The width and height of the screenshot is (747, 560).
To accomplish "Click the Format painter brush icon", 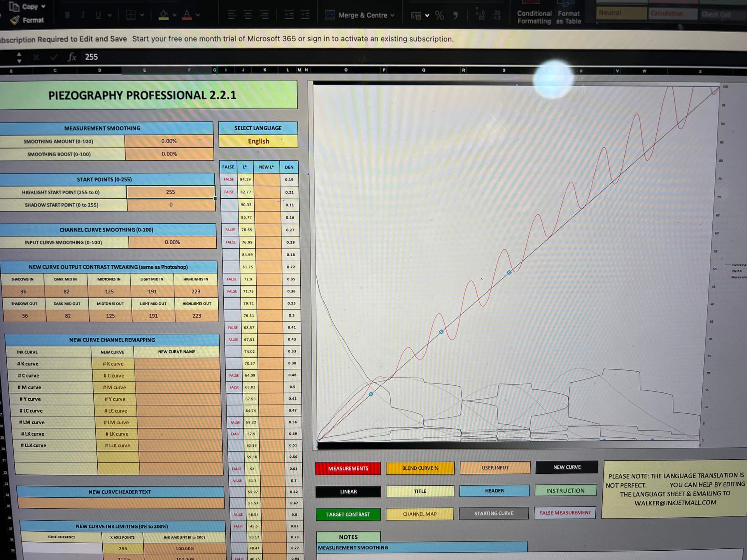I will click(14, 20).
